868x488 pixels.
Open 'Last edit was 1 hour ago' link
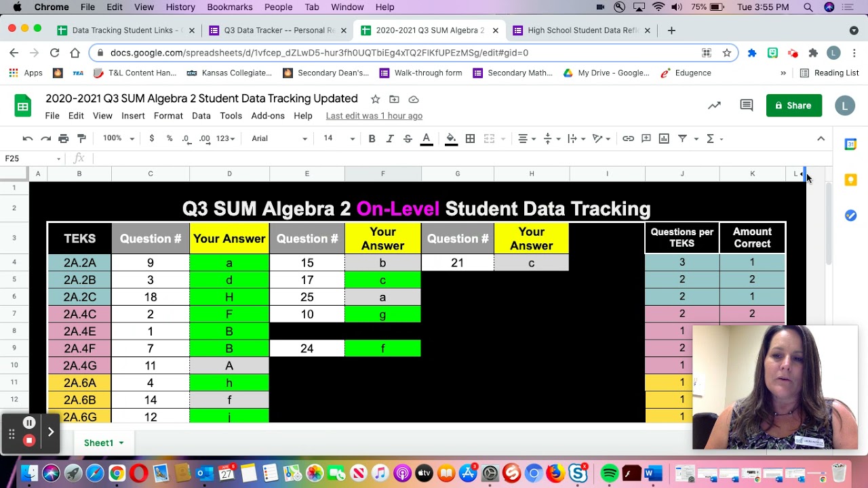coord(374,116)
